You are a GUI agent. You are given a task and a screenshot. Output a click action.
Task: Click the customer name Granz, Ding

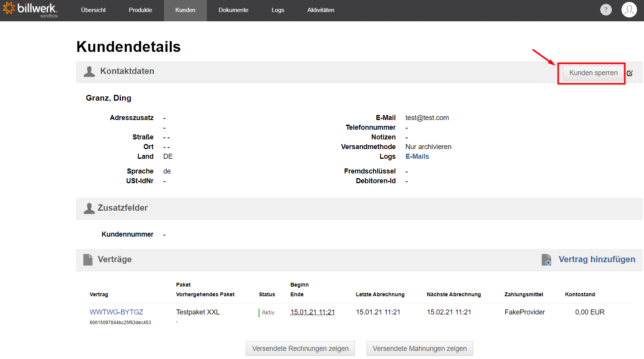click(108, 98)
